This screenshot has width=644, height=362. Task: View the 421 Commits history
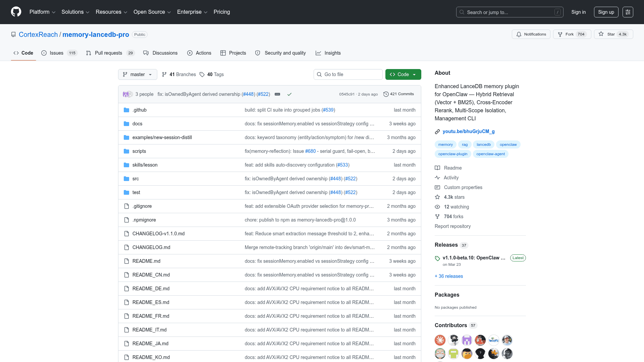pos(398,94)
